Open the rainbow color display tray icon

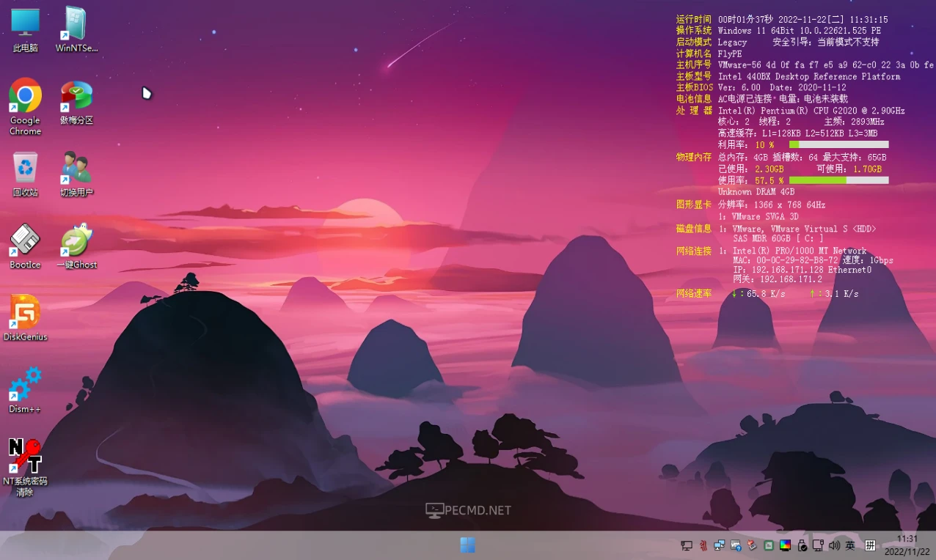[785, 545]
